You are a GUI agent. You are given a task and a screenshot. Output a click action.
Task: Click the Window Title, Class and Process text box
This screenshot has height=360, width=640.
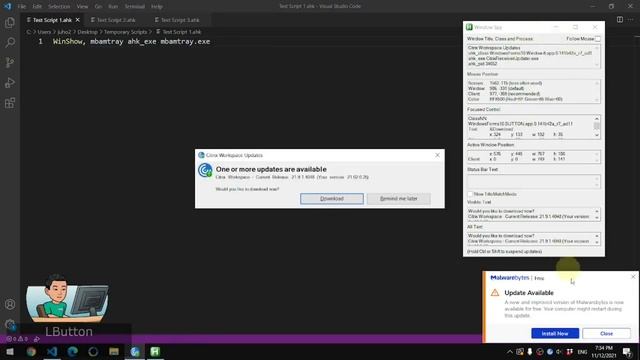coord(533,56)
